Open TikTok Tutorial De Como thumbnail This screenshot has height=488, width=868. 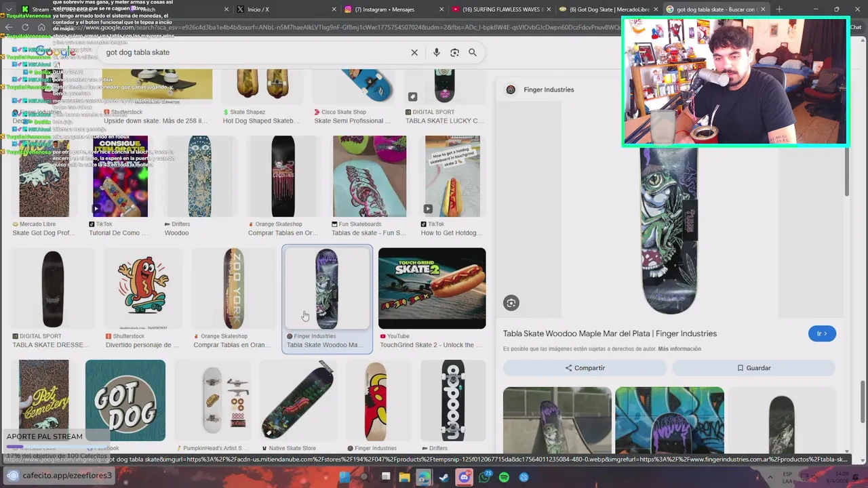120,176
